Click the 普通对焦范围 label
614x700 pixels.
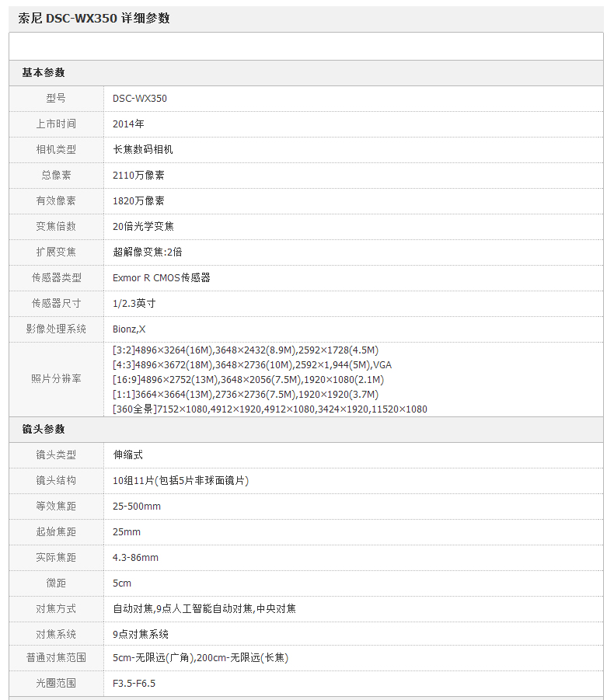(x=56, y=657)
